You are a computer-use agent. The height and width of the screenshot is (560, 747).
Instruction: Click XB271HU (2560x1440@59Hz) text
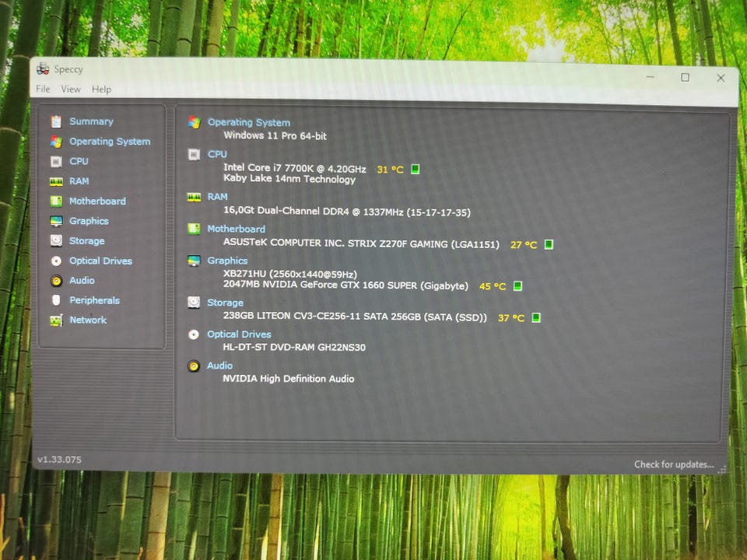(x=290, y=275)
